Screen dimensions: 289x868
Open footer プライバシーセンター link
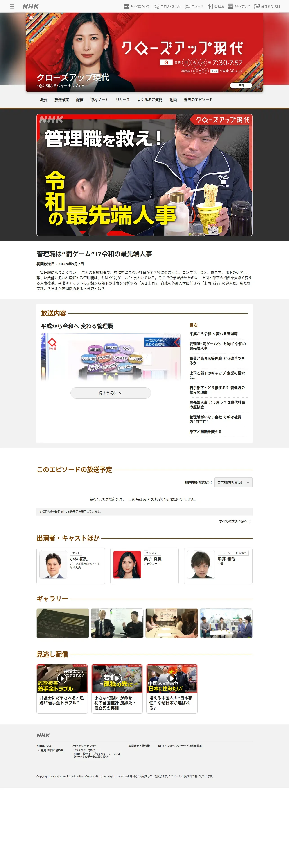point(84,746)
